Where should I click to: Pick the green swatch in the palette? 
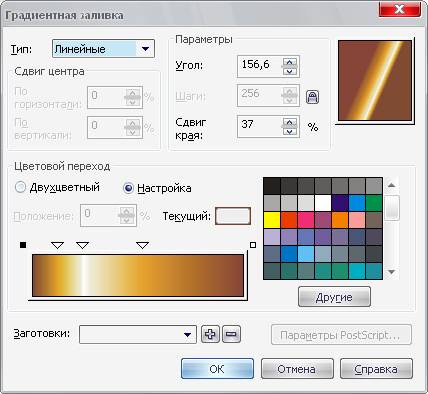pos(374,203)
